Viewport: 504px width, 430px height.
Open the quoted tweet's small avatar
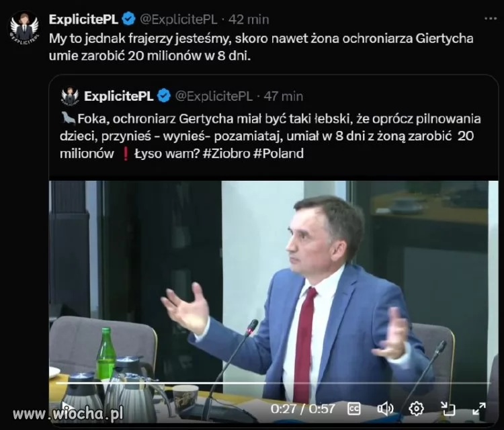pyautogui.click(x=70, y=96)
